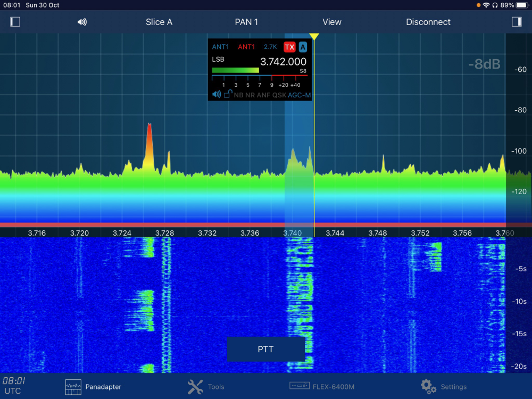Screen dimensions: 532x399
Task: Switch to the Tools tab
Action: click(x=206, y=387)
